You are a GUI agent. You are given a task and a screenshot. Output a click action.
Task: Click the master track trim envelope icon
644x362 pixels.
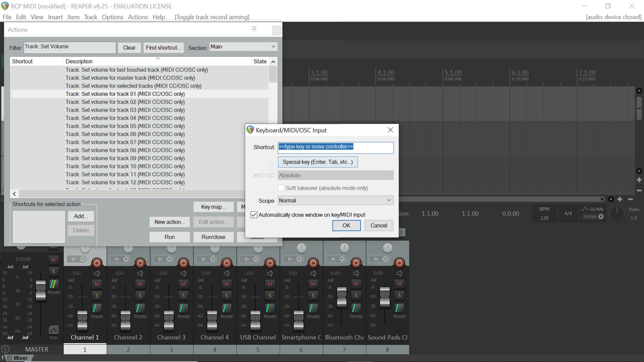pos(53,330)
